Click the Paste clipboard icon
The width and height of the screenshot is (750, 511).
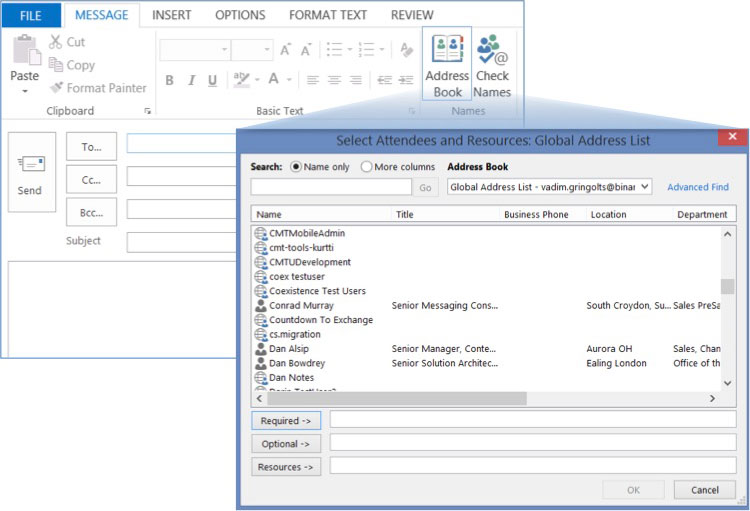25,50
